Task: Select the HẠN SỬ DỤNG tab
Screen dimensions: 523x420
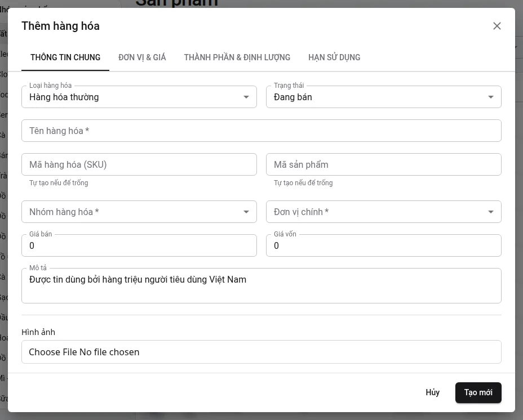Action: [x=334, y=57]
